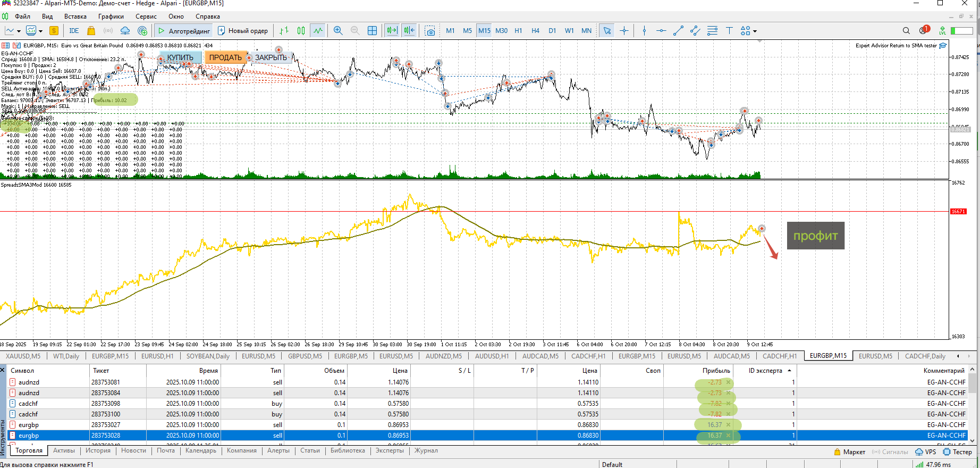This screenshot has height=468, width=980.
Task: Open the indicators list dropdown arrow
Action: (40, 31)
